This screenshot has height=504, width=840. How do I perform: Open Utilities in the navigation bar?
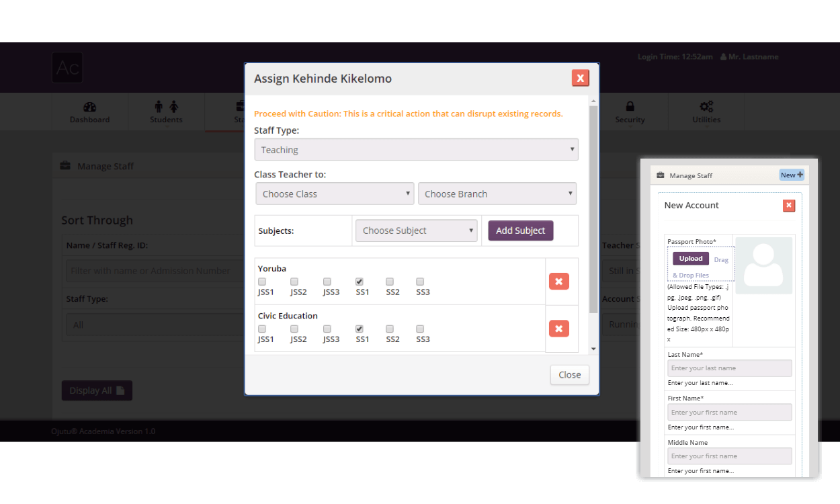pyautogui.click(x=706, y=112)
